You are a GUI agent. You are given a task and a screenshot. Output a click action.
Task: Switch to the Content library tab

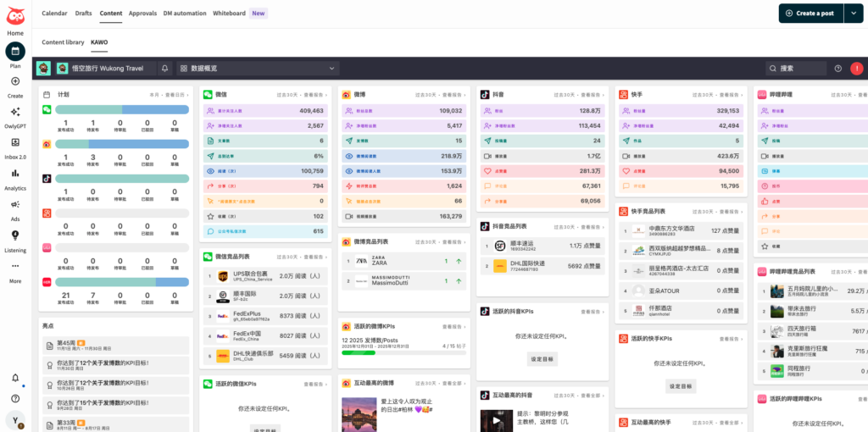63,42
